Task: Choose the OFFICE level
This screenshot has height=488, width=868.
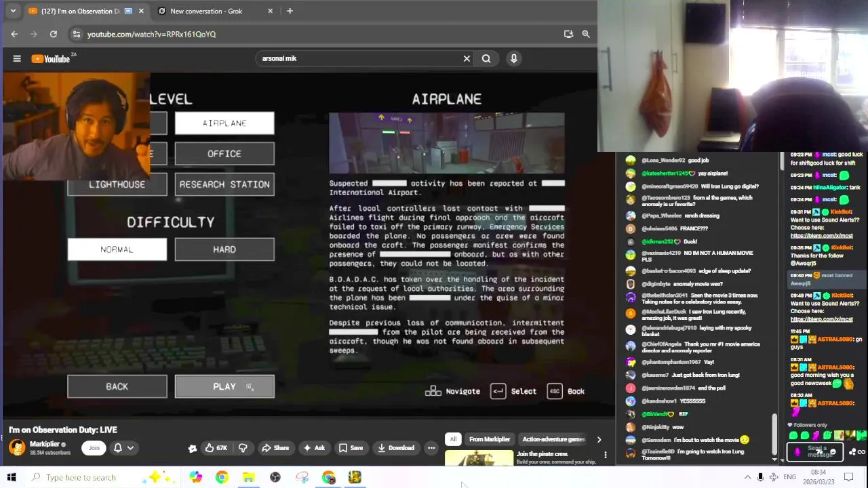Action: [x=224, y=154]
